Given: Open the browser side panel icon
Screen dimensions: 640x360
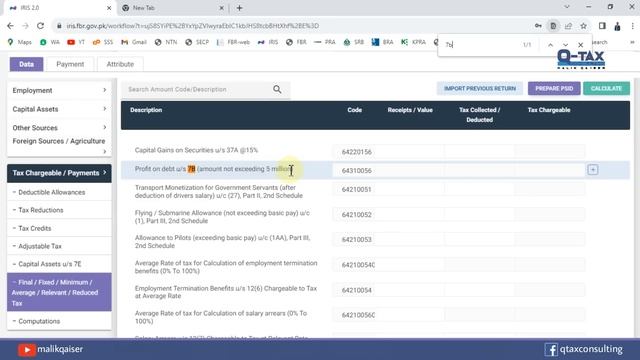Looking at the screenshot, I should tap(602, 26).
